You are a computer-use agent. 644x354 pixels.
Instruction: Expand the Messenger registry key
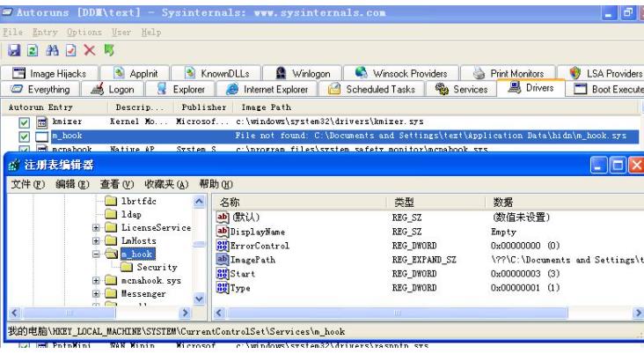(x=96, y=293)
